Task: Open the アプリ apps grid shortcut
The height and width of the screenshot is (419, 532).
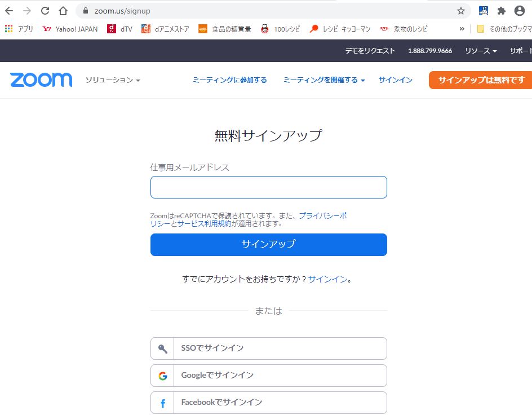Action: click(19, 29)
